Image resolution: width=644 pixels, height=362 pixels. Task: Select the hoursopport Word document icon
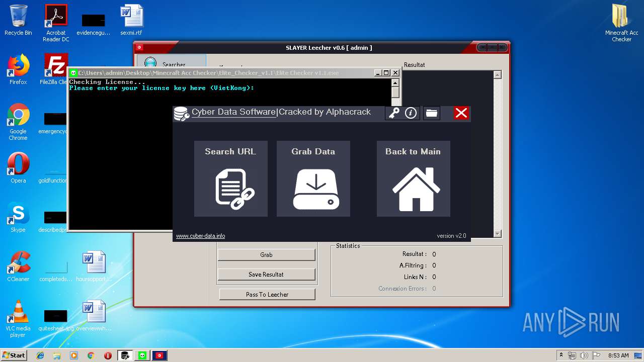[x=94, y=266]
